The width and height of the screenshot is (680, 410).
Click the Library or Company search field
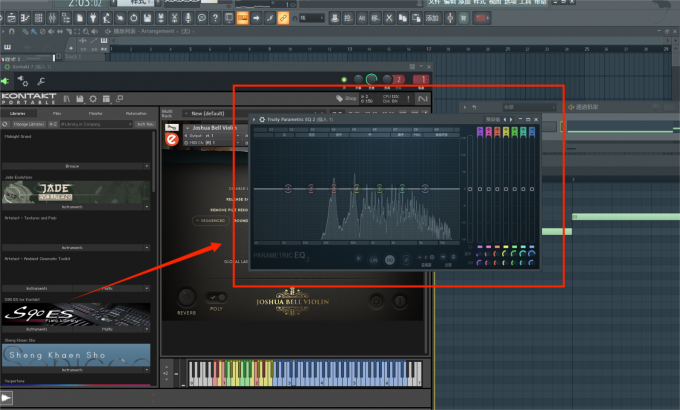(x=96, y=124)
